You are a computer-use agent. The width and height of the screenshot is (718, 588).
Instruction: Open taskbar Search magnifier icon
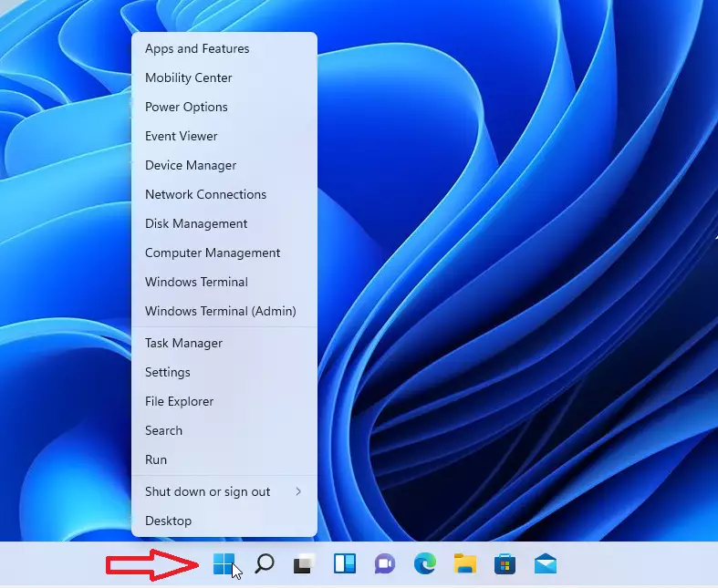point(265,563)
